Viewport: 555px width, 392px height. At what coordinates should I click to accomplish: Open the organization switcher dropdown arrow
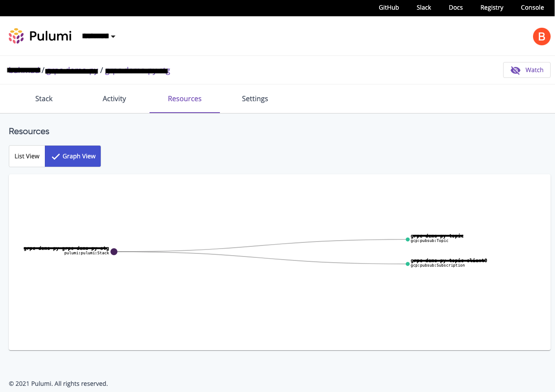coord(113,37)
